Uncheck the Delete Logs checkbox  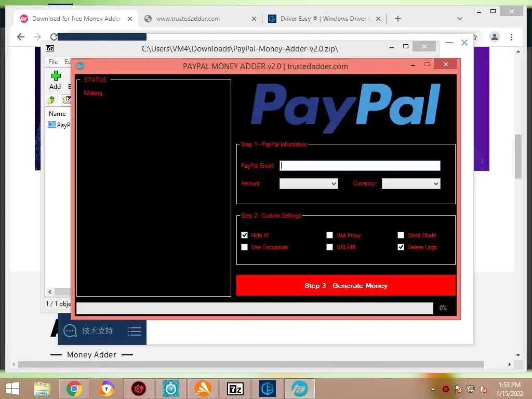[401, 247]
